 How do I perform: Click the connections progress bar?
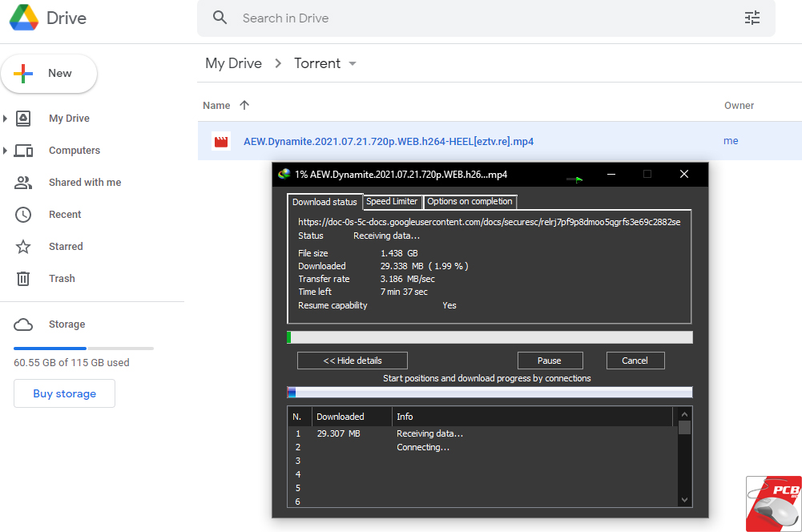coord(490,393)
